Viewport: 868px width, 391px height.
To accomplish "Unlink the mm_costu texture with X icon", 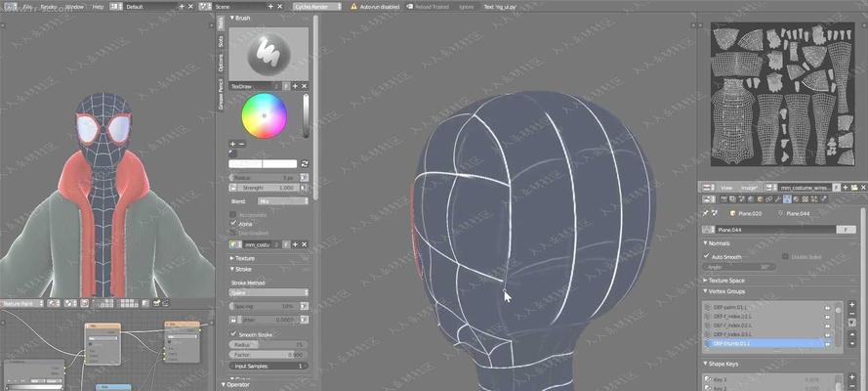I will click(305, 243).
